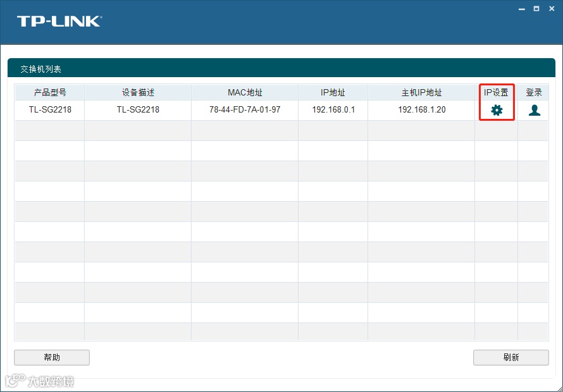Close the TP-LINK window
This screenshot has height=392, width=563.
click(x=552, y=9)
